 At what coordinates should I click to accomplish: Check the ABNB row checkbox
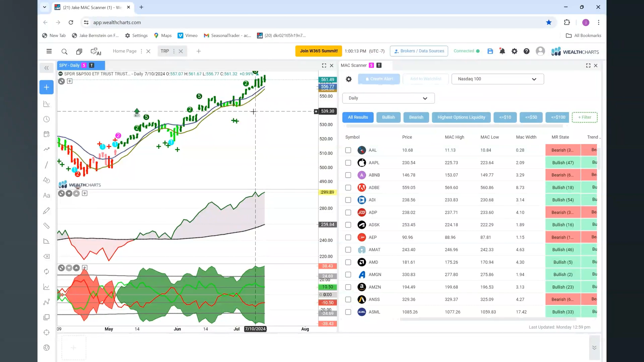pos(348,175)
